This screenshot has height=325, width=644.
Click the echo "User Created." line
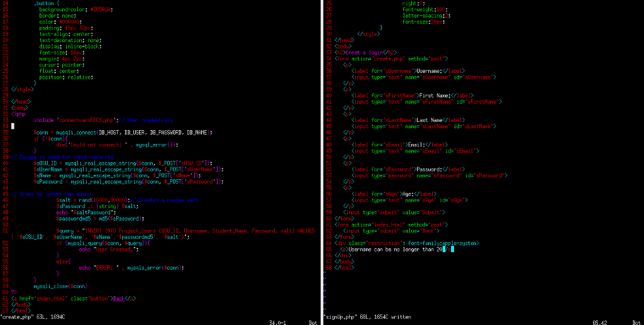click(x=109, y=250)
